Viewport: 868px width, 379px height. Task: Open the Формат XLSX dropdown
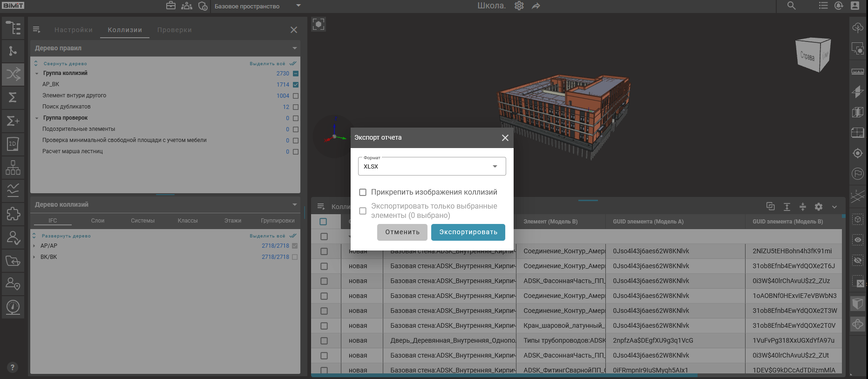pyautogui.click(x=432, y=167)
